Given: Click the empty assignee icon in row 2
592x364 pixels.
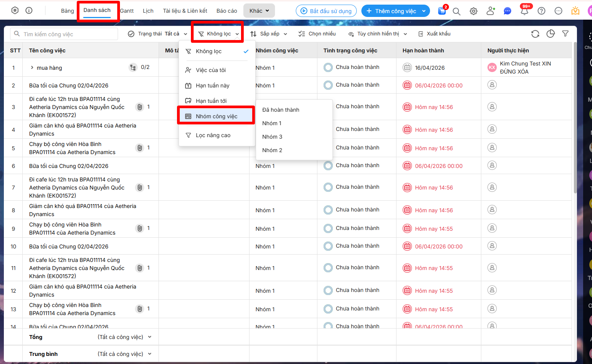Looking at the screenshot, I should coord(492,85).
